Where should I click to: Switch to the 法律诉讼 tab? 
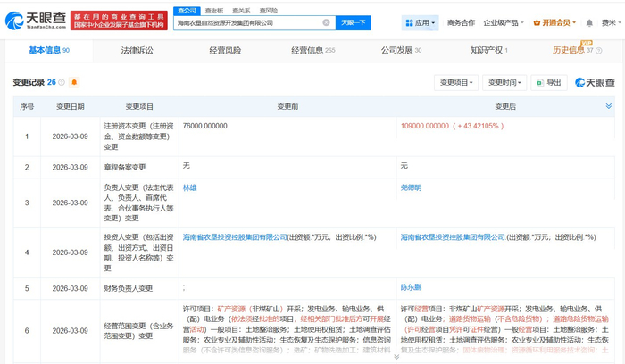click(137, 50)
